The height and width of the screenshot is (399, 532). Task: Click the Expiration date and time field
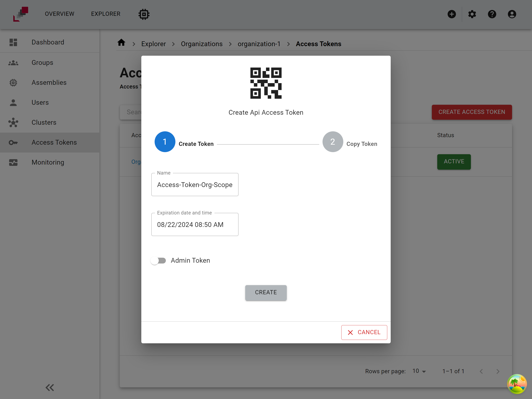[x=195, y=225]
